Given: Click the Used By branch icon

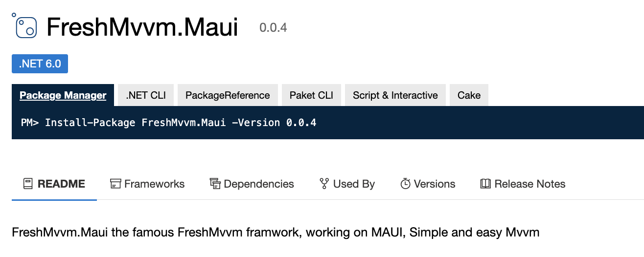Looking at the screenshot, I should coord(324,184).
